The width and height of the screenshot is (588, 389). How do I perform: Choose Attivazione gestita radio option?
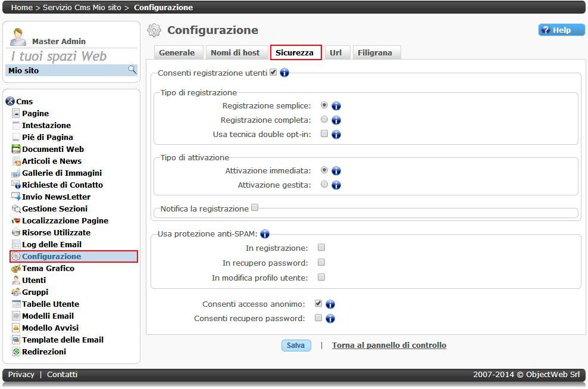point(324,185)
